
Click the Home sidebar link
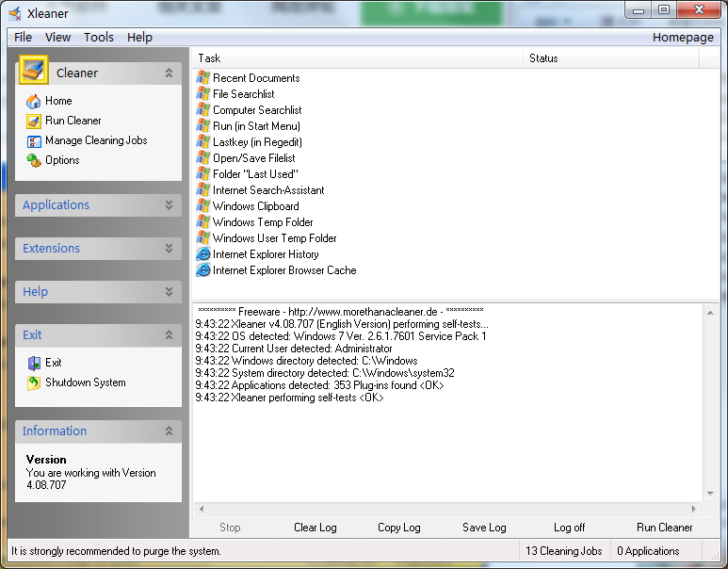(x=58, y=101)
